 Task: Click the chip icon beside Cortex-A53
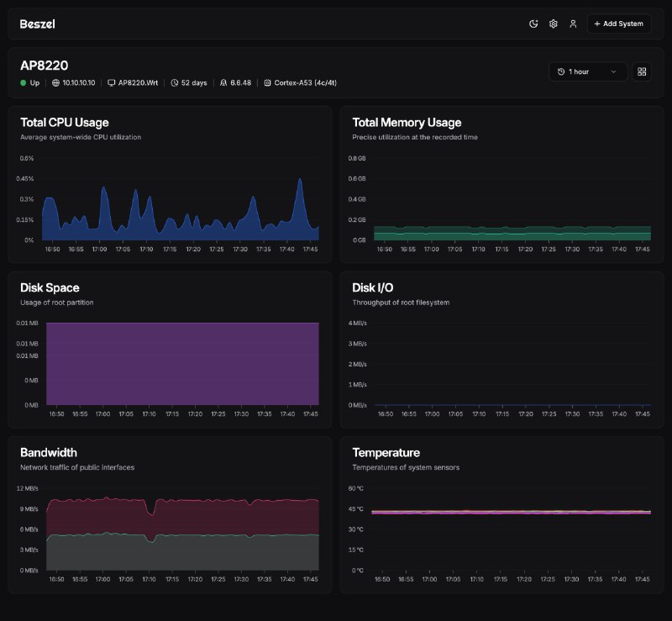click(x=267, y=82)
